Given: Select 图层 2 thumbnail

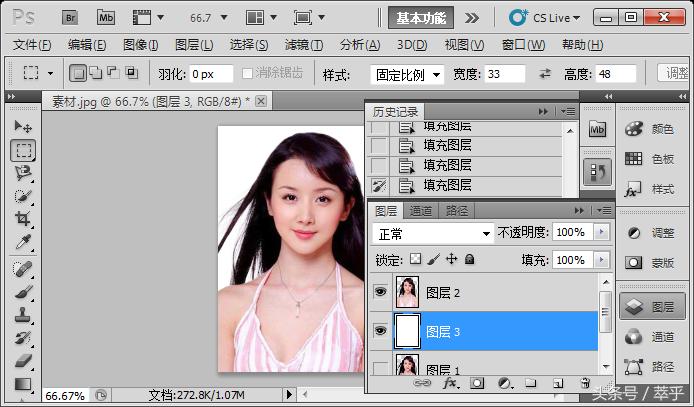Looking at the screenshot, I should pos(407,292).
